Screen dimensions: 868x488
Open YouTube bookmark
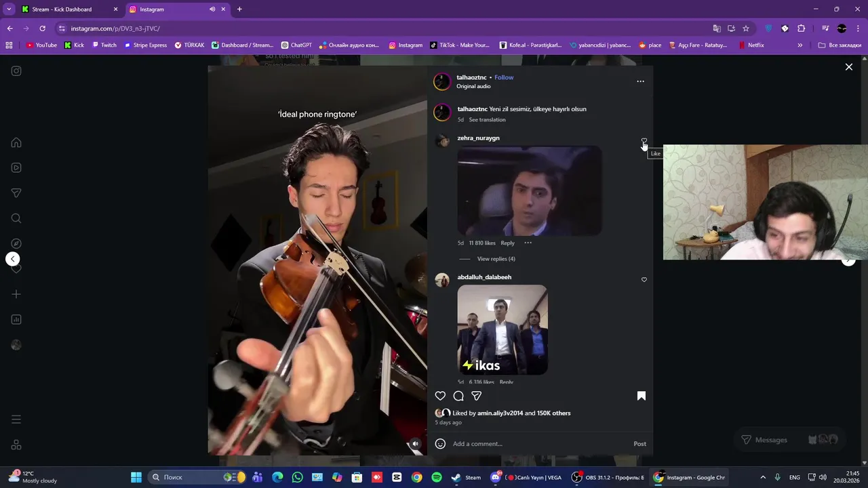(41, 45)
